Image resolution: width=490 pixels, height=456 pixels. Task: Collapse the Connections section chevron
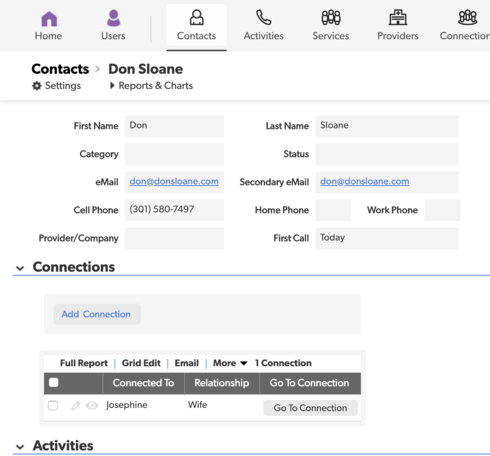point(20,268)
